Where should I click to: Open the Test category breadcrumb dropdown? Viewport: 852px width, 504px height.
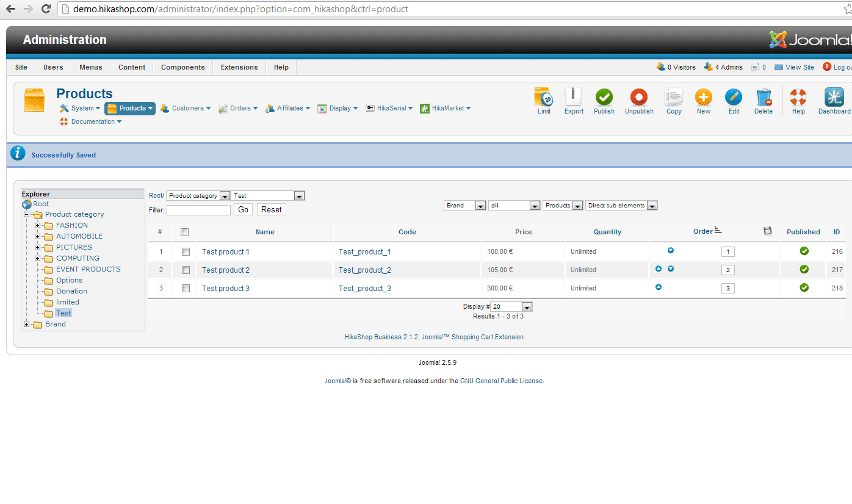click(x=268, y=196)
